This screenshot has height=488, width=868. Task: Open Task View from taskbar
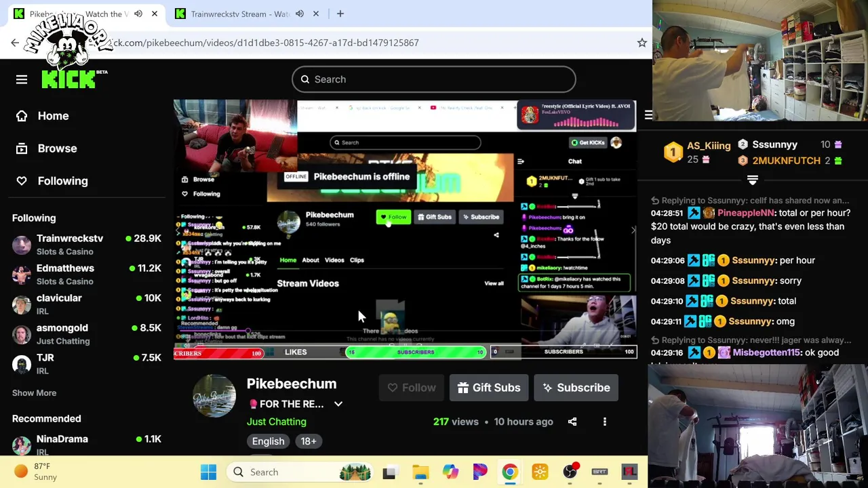(x=389, y=472)
